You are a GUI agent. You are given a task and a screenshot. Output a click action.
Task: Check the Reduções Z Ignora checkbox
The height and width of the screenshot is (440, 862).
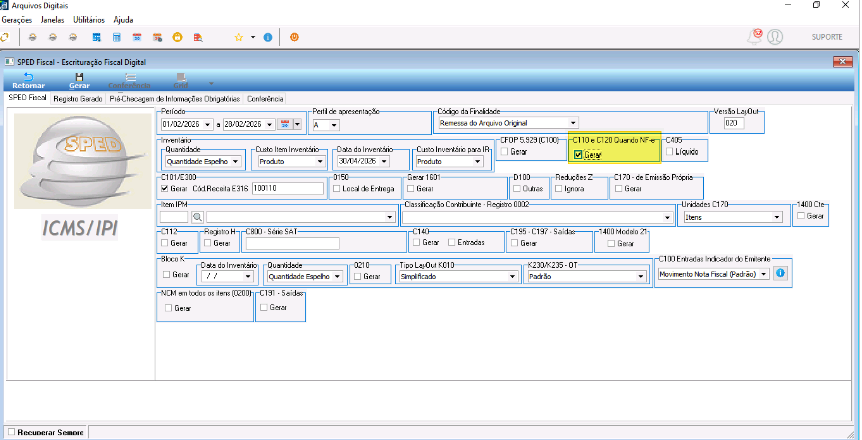click(559, 189)
